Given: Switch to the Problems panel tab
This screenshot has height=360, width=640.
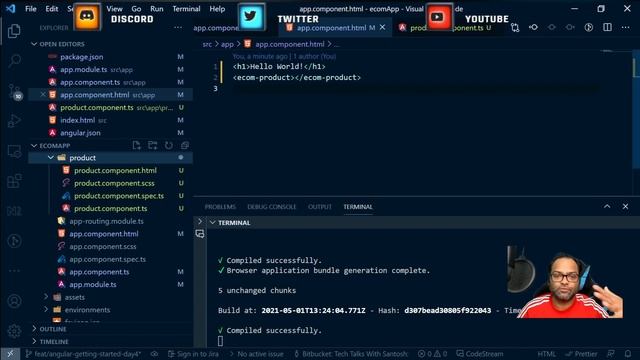Looking at the screenshot, I should pos(220,207).
